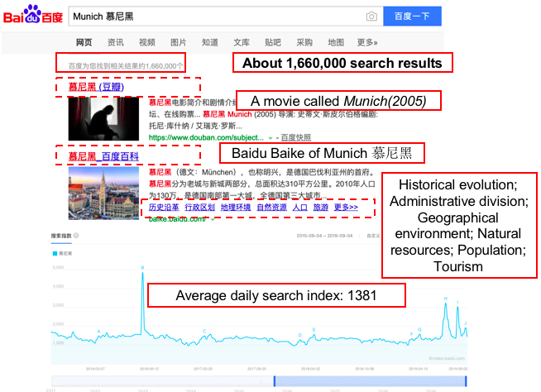
Task: Click the 更多>> sublink
Action: 346,207
